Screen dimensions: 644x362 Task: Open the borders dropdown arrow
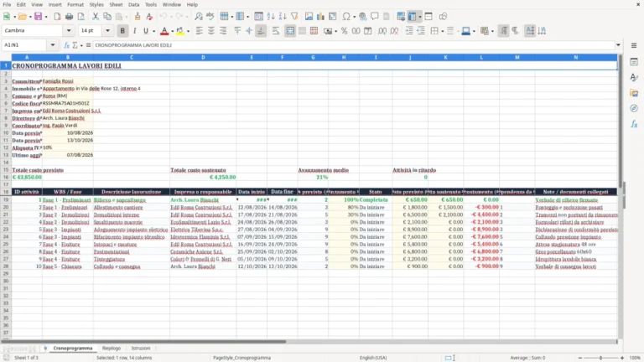(x=442, y=31)
